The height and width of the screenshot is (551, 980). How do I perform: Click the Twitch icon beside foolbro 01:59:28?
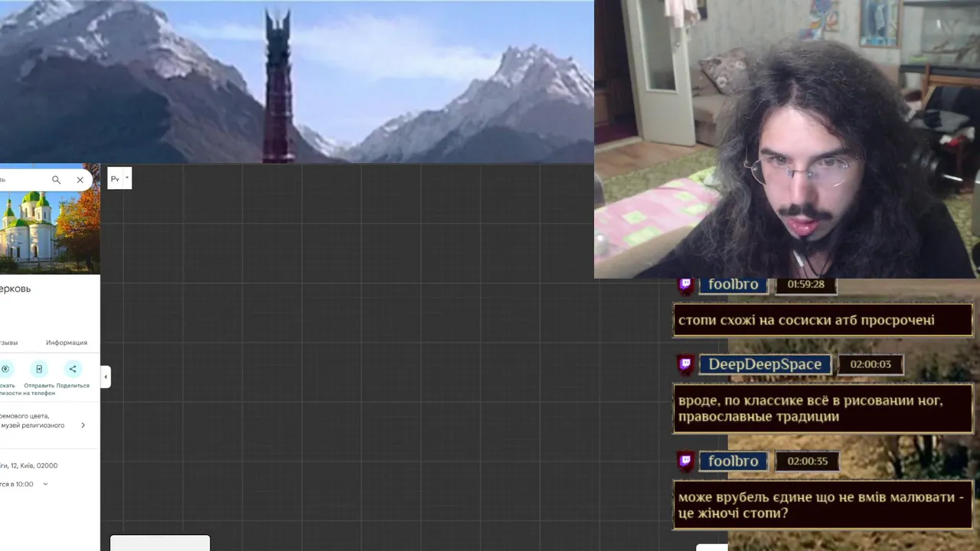686,285
